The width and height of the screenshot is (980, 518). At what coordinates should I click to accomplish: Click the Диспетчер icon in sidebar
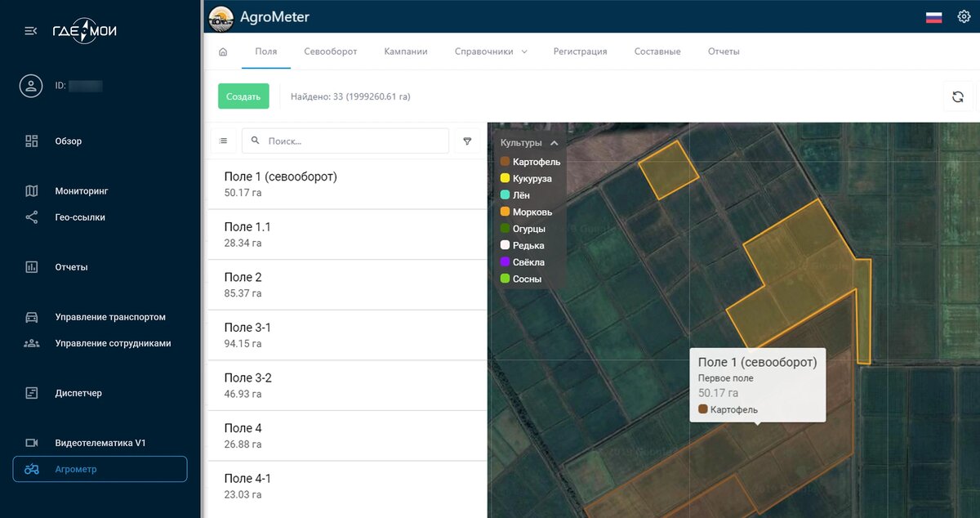click(x=32, y=393)
